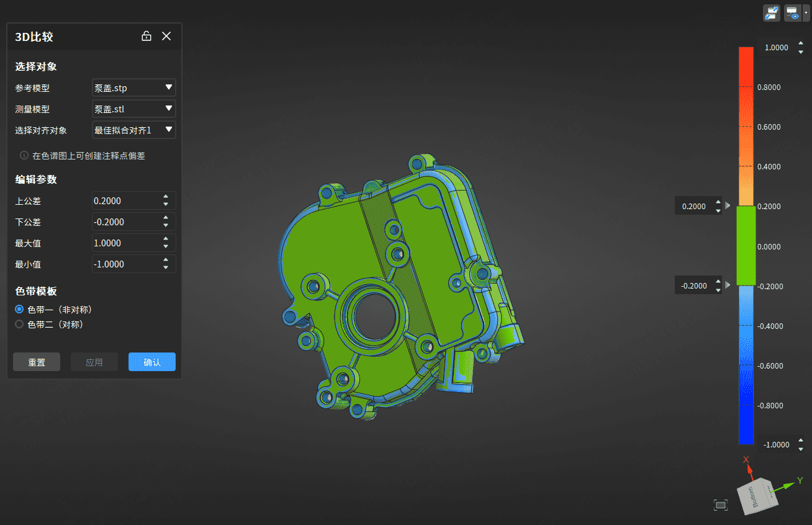
Task: Toggle the annotation visibility eye icon
Action: pyautogui.click(x=793, y=13)
